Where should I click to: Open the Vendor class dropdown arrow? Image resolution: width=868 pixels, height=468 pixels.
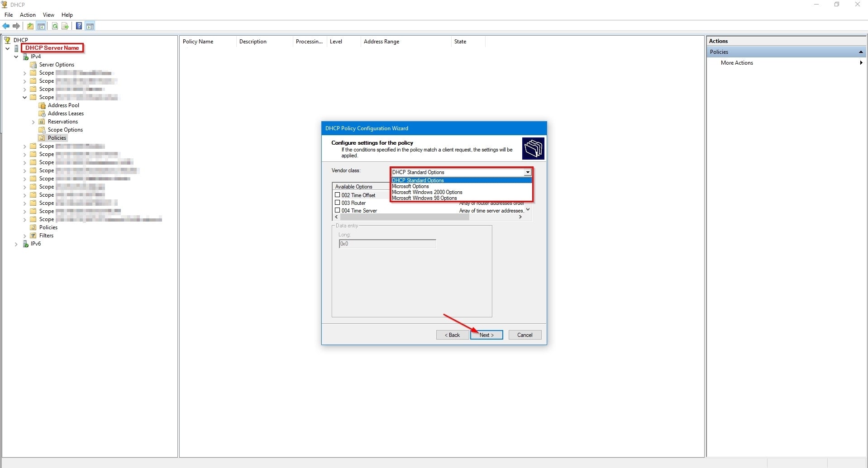click(528, 172)
